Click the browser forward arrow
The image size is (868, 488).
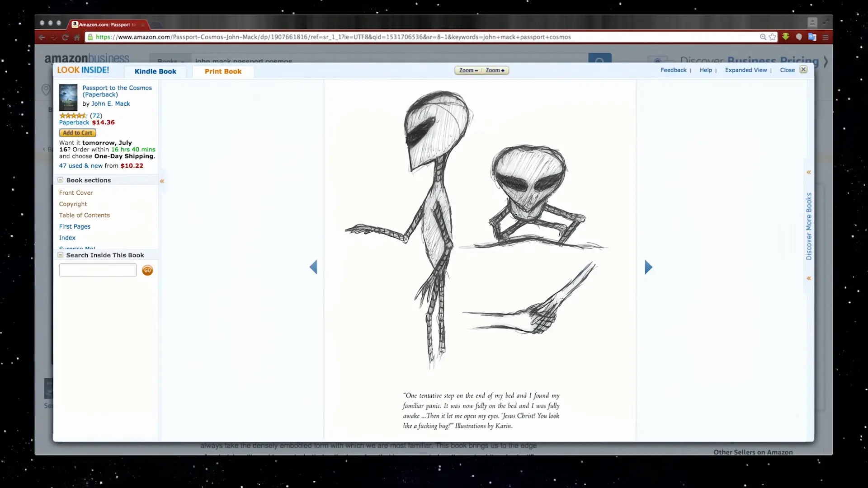(53, 37)
